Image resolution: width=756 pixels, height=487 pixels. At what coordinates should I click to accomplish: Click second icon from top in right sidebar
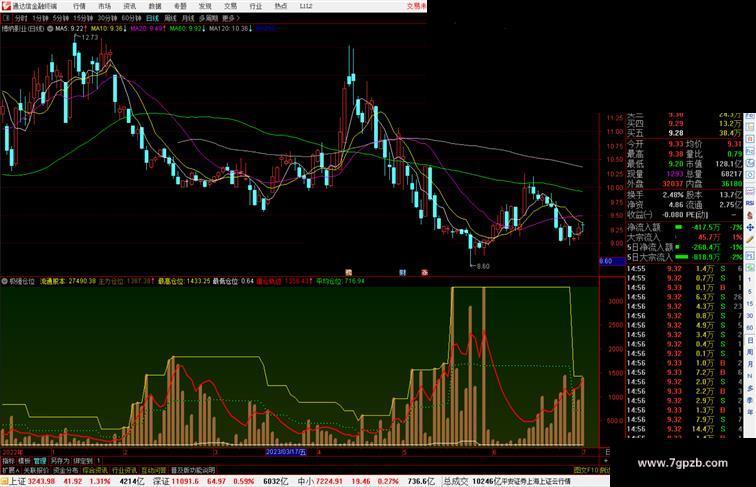tap(750, 126)
